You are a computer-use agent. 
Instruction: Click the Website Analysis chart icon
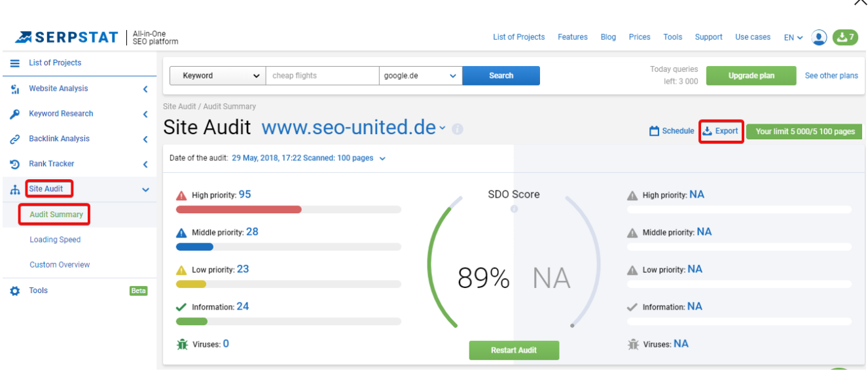click(15, 89)
